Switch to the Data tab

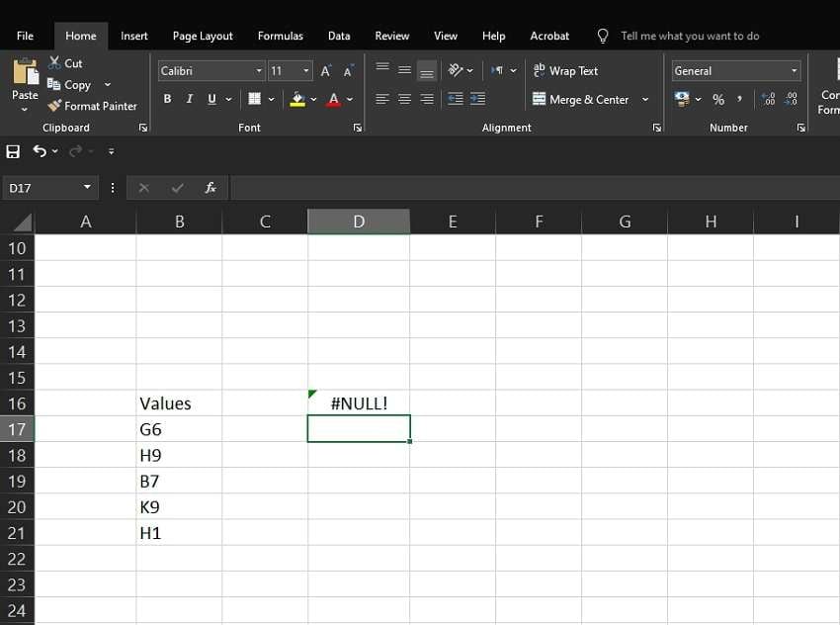click(339, 36)
